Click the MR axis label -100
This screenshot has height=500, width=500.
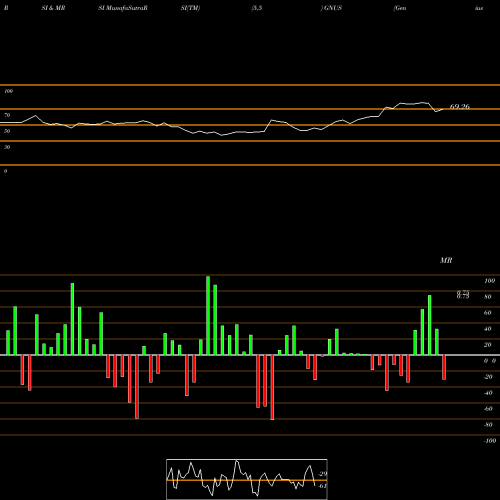point(490,441)
